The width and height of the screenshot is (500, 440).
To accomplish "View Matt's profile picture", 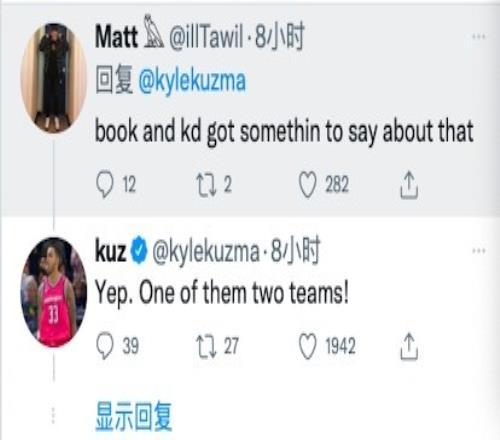I will 53,78.
